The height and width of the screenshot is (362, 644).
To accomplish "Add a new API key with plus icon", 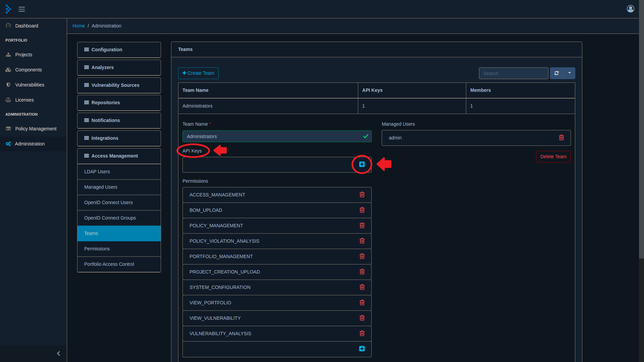I will (x=362, y=164).
